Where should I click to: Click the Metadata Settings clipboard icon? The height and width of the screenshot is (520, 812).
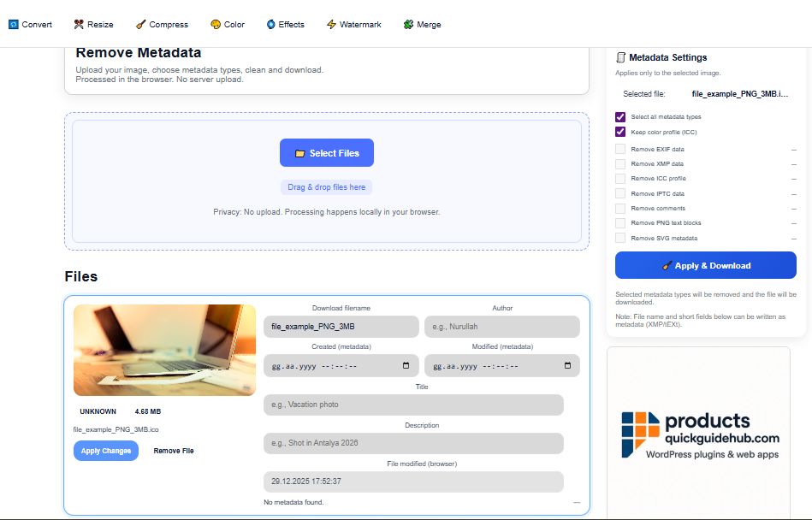click(622, 57)
